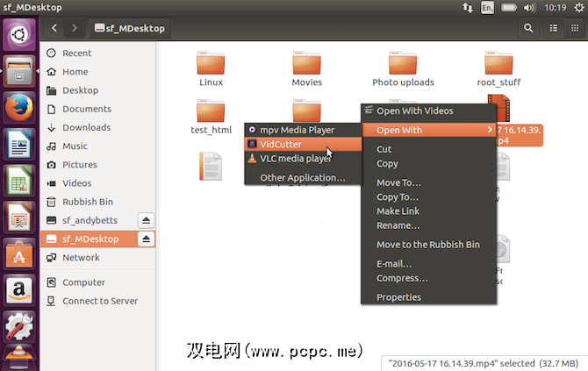Launch LibreOffice Impress from the dock
This screenshot has height=371, width=588.
pyautogui.click(x=19, y=218)
